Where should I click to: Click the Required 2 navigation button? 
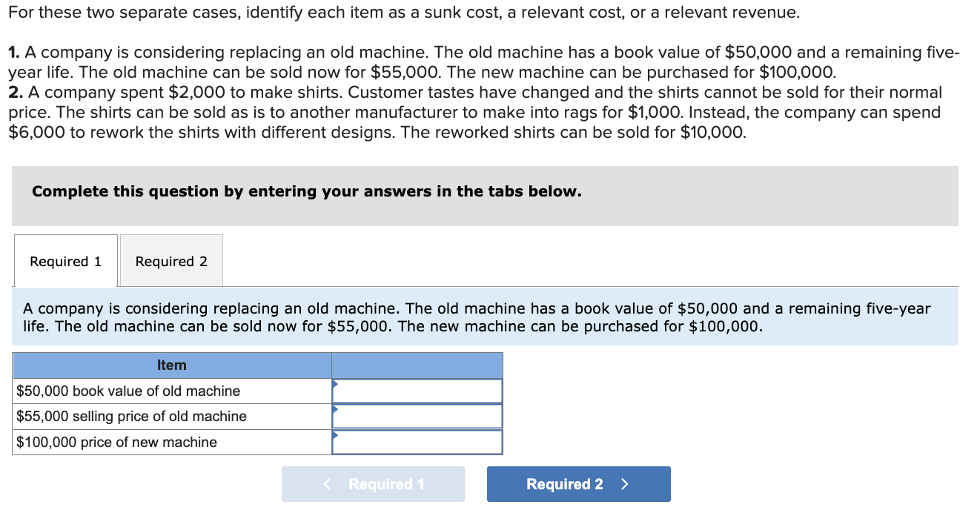tap(578, 483)
